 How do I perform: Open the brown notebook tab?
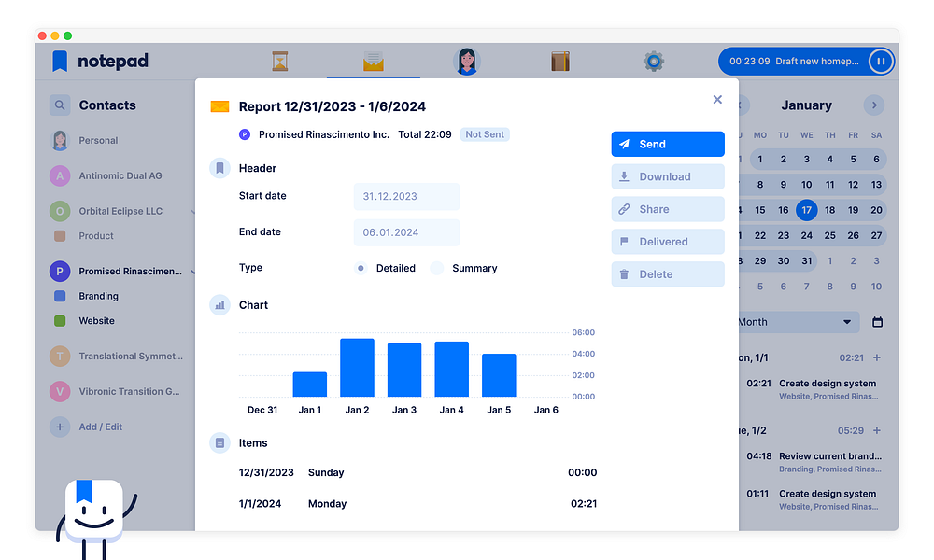click(x=559, y=62)
